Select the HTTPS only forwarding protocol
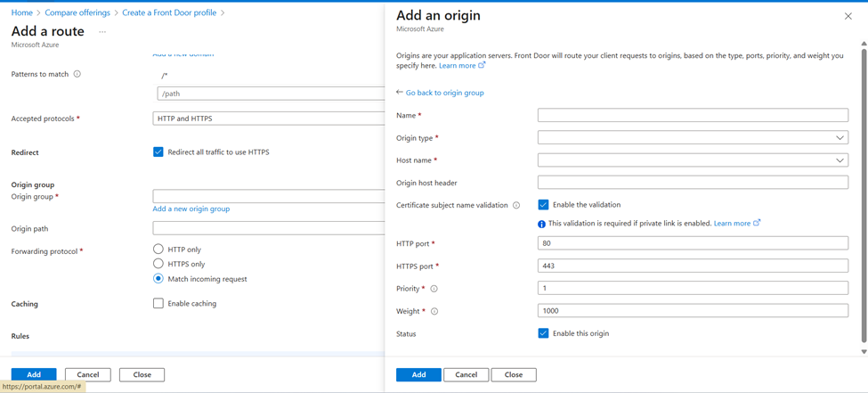 click(x=158, y=264)
